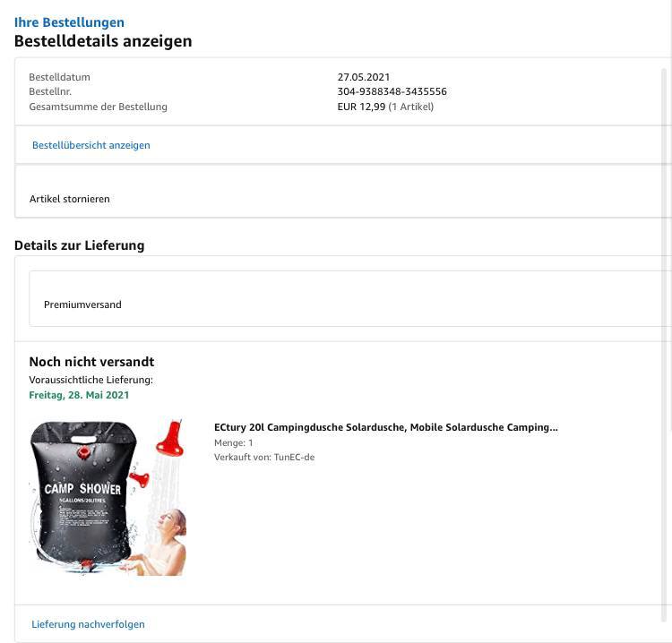Viewport: 672px width, 643px height.
Task: Click the Voraussichtliche Lieferung label
Action: point(90,380)
